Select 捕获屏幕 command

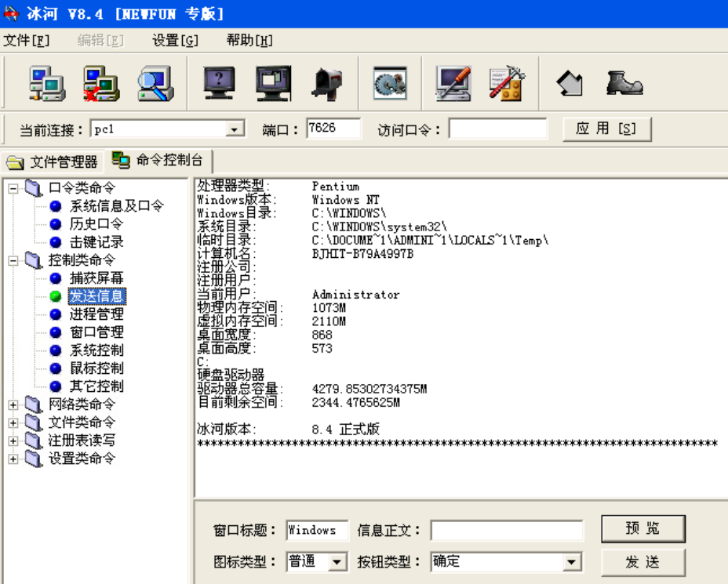[x=96, y=278]
